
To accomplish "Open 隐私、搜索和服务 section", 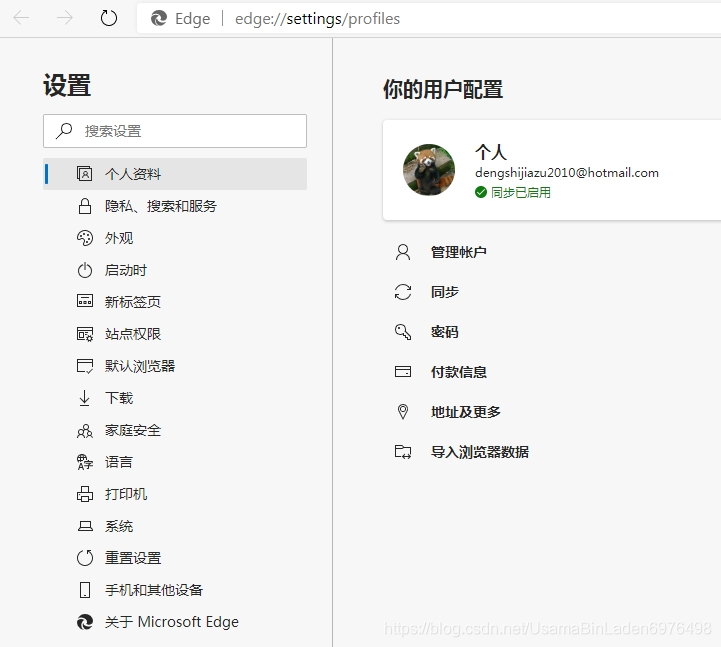I will point(160,206).
